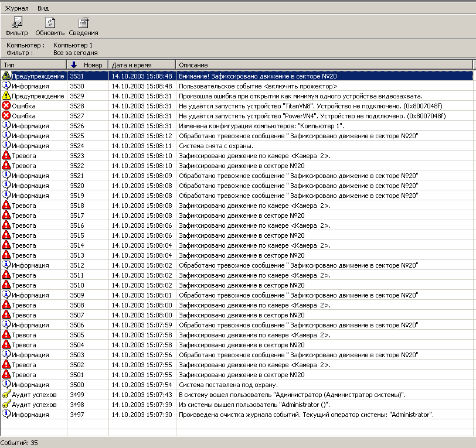This screenshot has height=448, width=476.
Task: Click the yellow warning icon for event 3529
Action: 6,96
